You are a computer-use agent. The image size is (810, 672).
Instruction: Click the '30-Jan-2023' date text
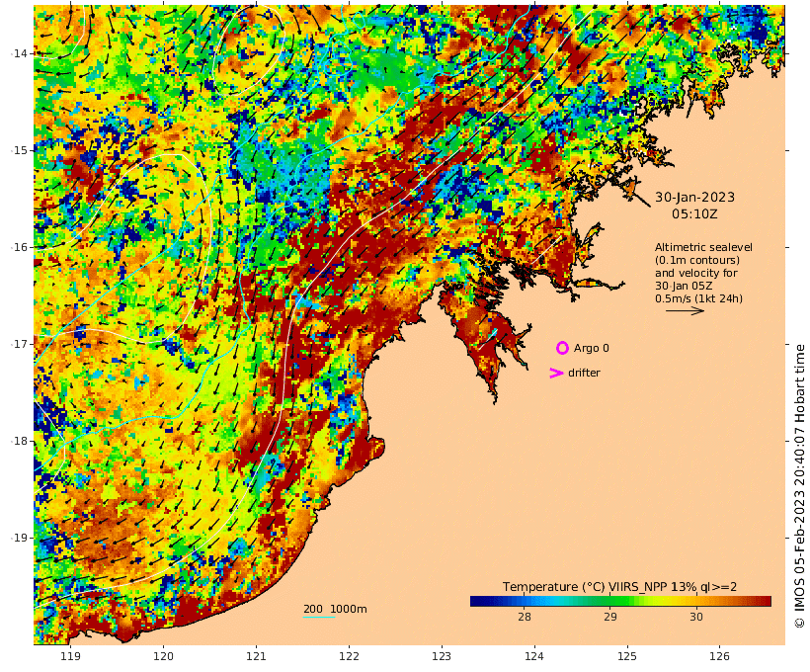tap(694, 197)
